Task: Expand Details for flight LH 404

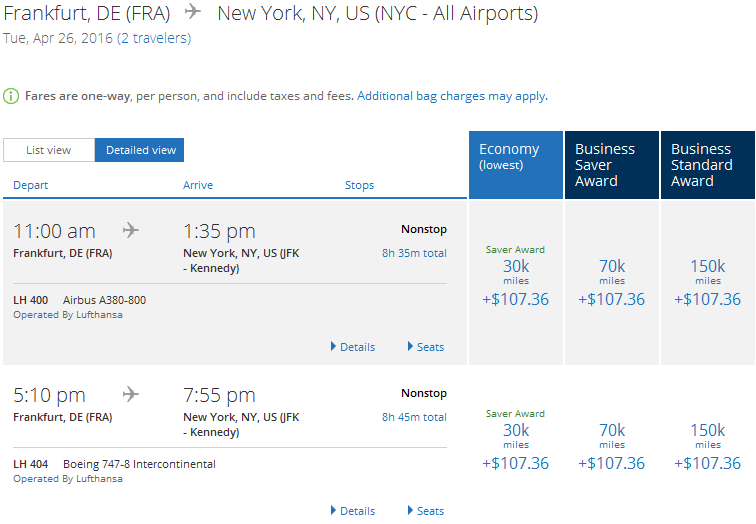Action: coord(353,511)
